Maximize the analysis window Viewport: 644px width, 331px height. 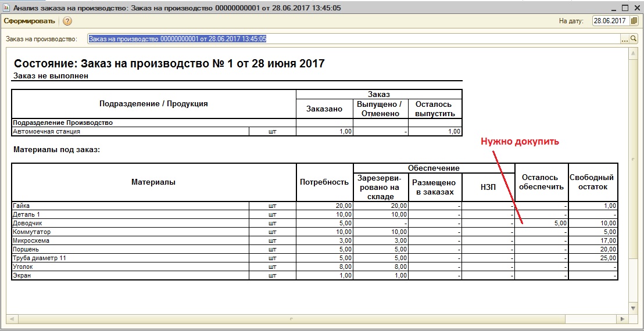point(625,8)
